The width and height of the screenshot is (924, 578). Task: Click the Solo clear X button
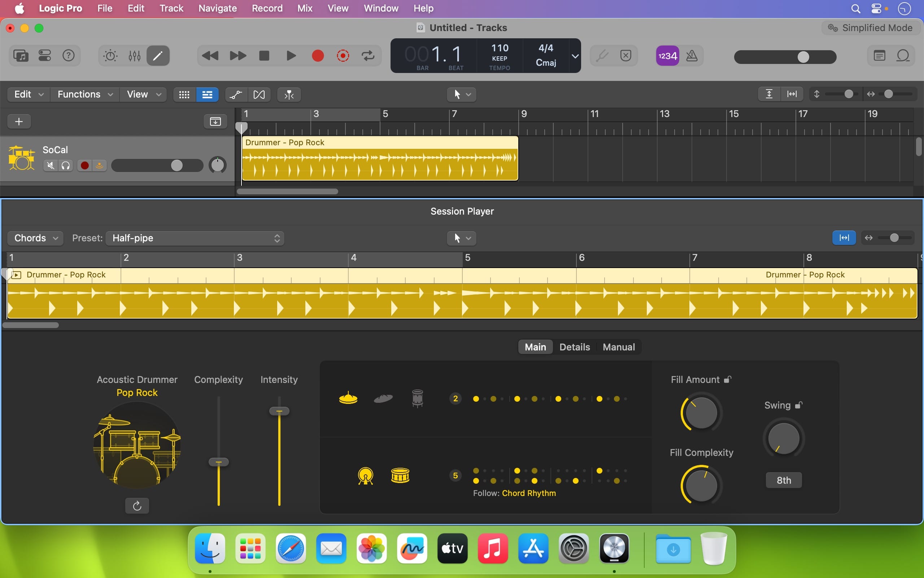pos(626,56)
